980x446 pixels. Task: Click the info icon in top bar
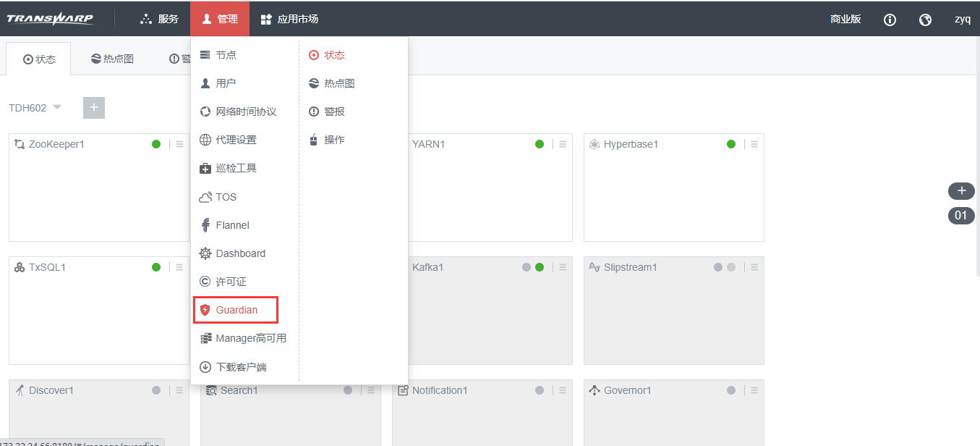[890, 20]
